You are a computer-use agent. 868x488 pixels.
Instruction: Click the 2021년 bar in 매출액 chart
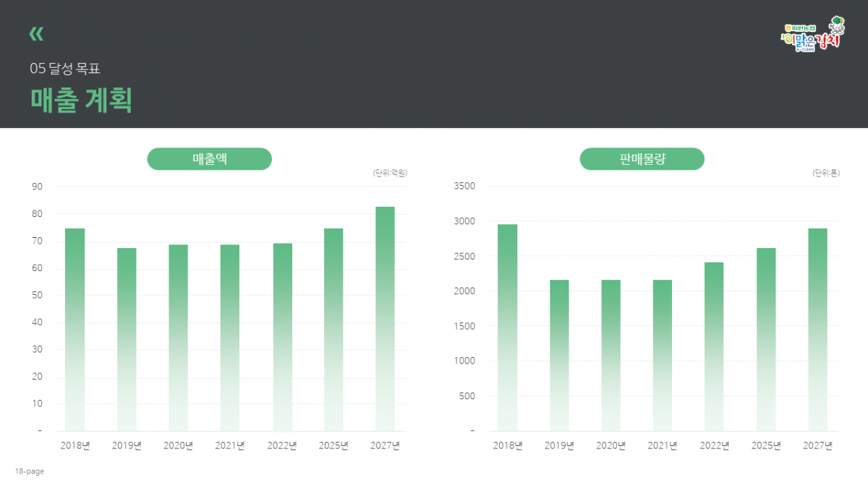[x=230, y=337]
